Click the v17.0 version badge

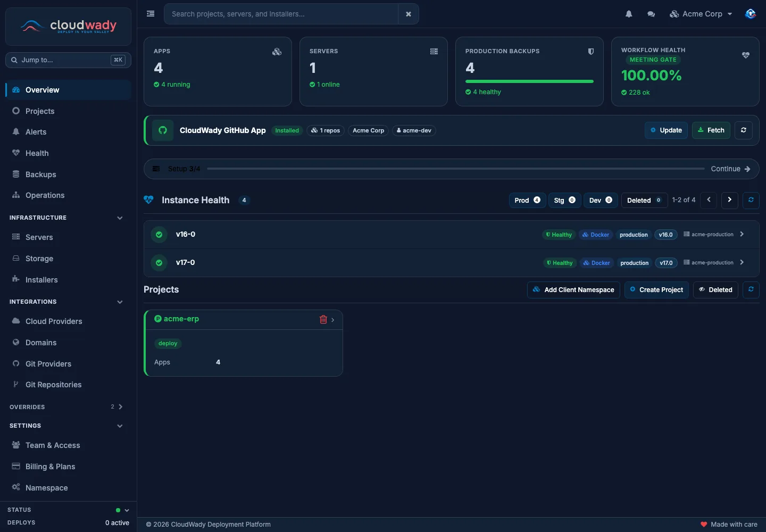coord(666,263)
